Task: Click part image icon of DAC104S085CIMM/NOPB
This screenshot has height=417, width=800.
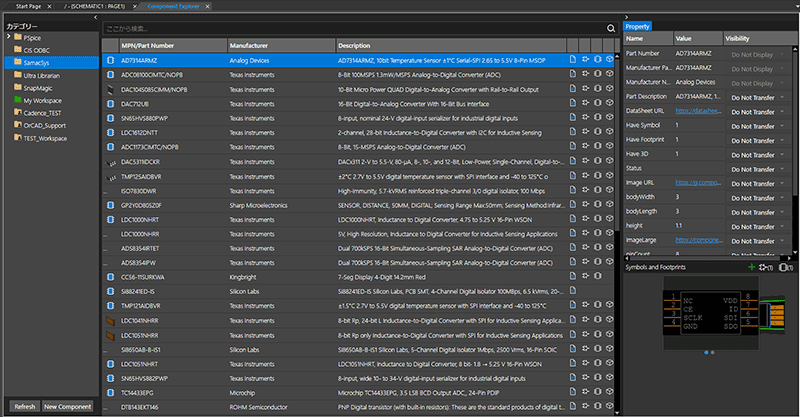Action: [x=110, y=89]
